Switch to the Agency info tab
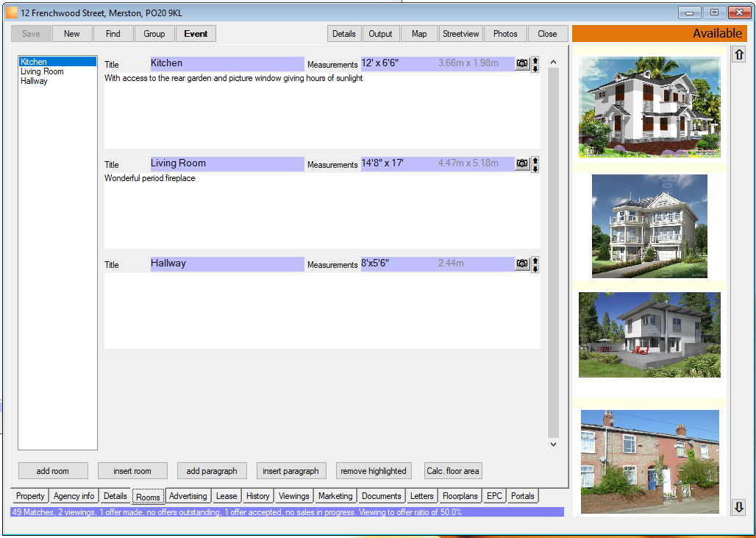756x538 pixels. point(74,496)
